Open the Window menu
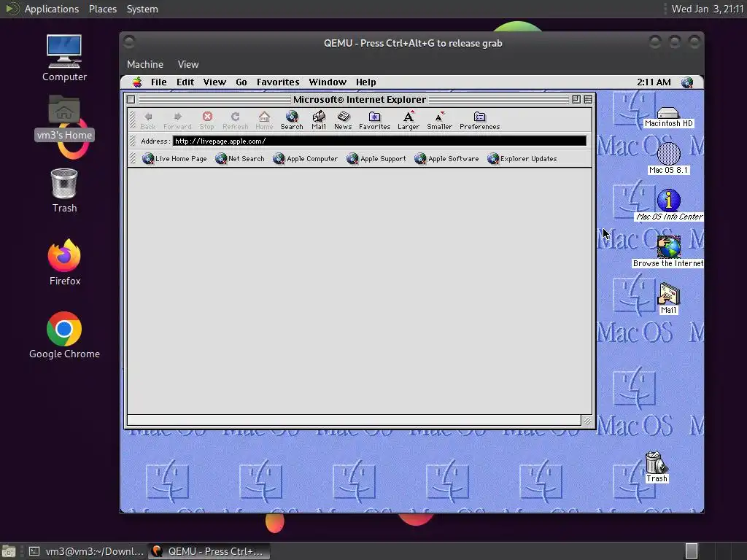Image resolution: width=747 pixels, height=560 pixels. point(328,82)
